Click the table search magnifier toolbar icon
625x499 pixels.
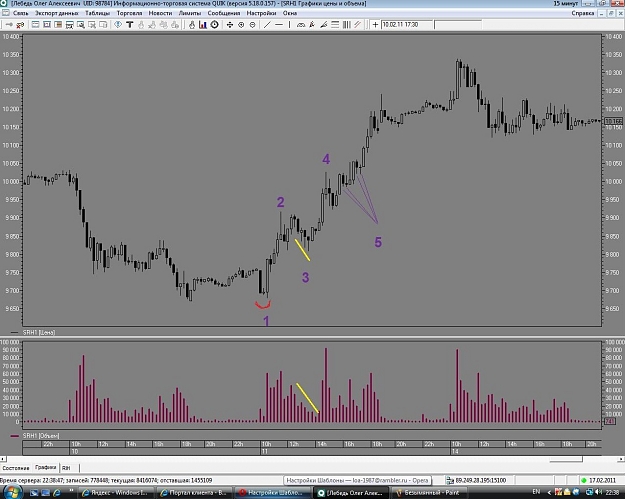(x=81, y=25)
